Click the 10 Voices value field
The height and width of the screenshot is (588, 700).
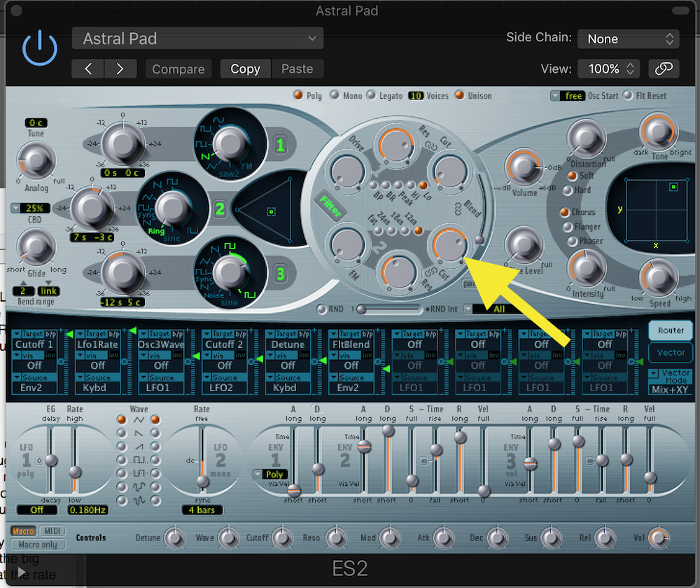[416, 95]
